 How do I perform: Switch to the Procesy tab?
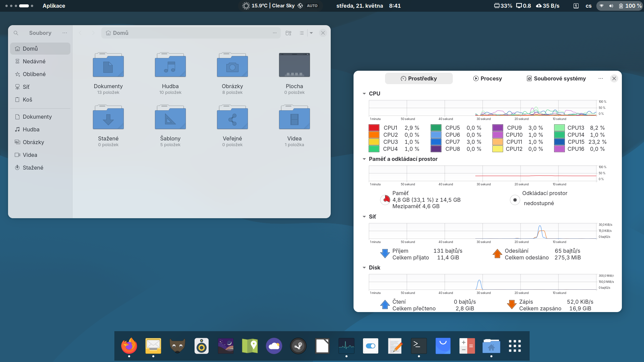click(487, 78)
